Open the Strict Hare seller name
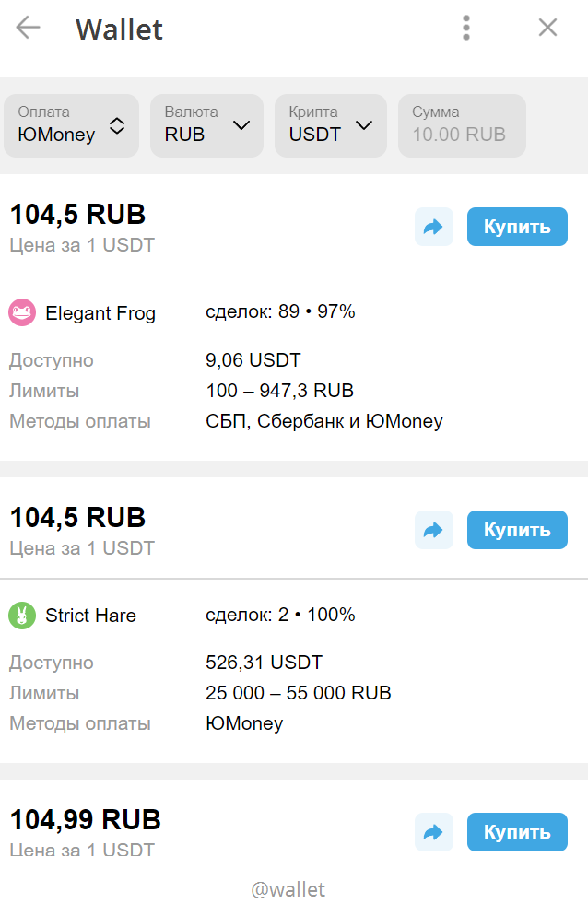This screenshot has height=904, width=588. click(90, 616)
